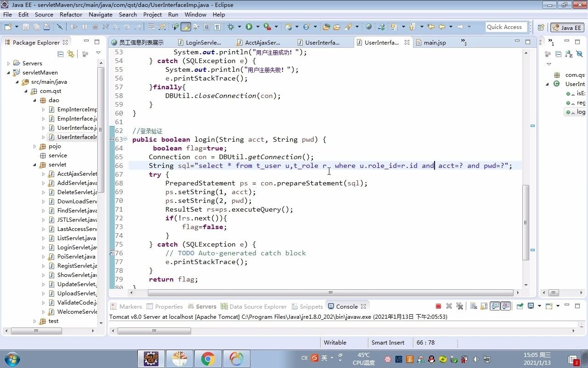Click the Open Web Browser globe icon

(x=368, y=27)
